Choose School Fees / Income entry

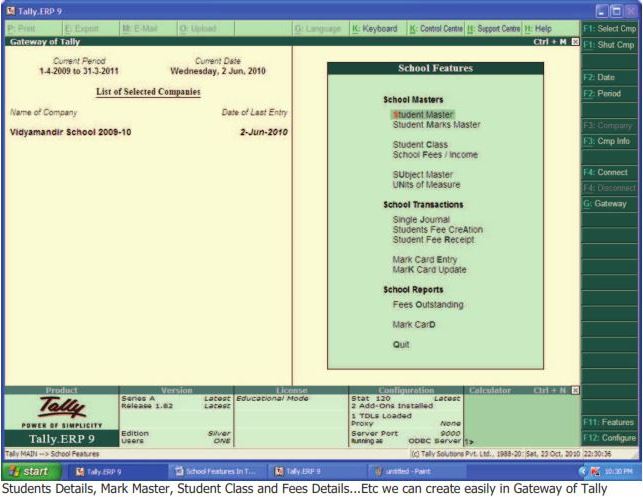[x=435, y=155]
